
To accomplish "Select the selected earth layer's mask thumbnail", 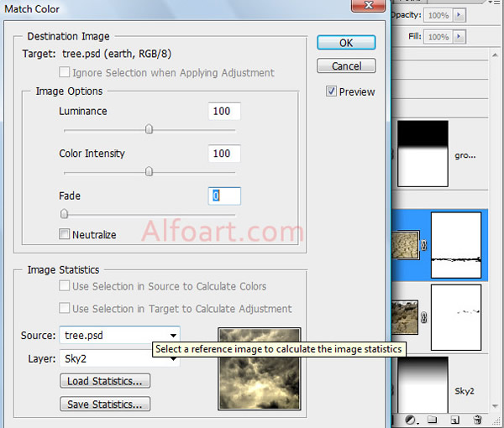I will pyautogui.click(x=454, y=245).
